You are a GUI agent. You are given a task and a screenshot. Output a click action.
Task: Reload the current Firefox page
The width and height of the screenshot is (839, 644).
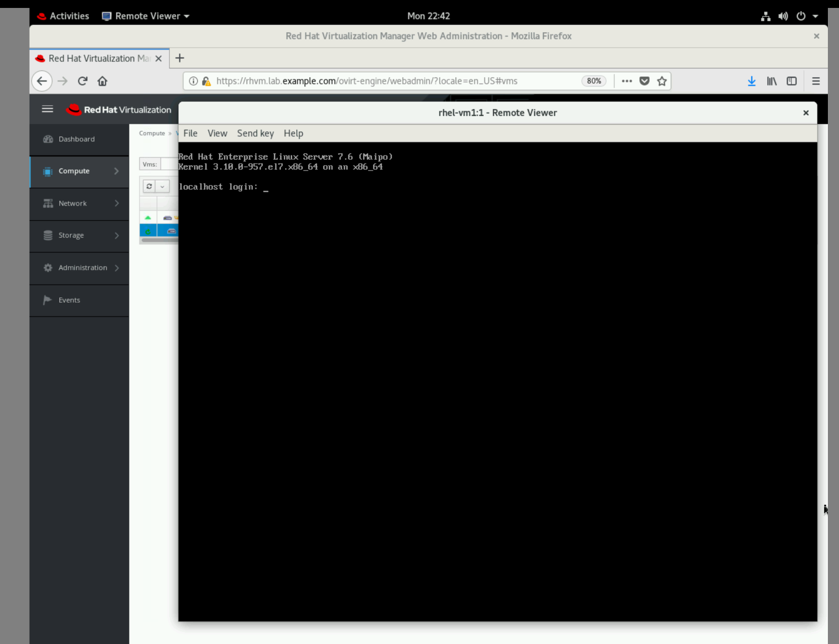(x=83, y=81)
